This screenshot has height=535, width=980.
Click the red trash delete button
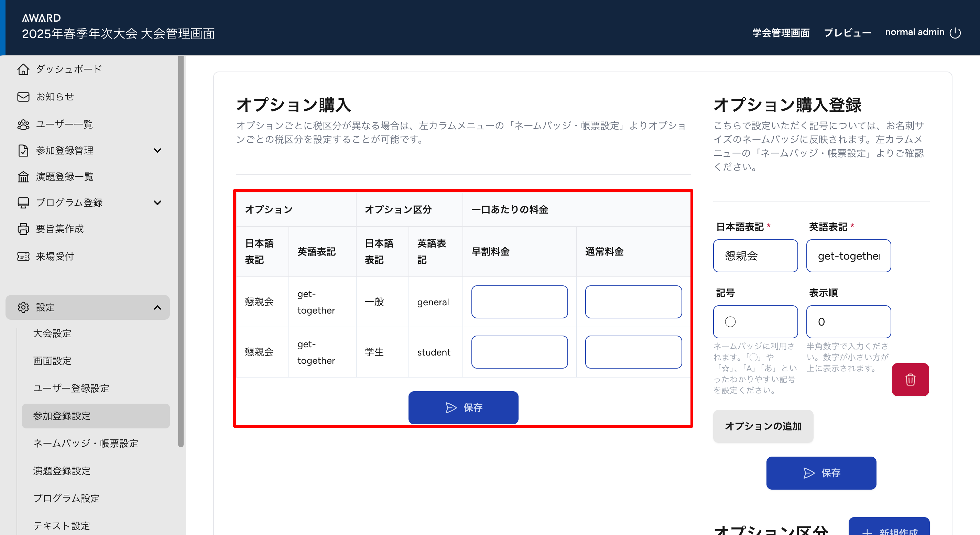[x=910, y=379]
